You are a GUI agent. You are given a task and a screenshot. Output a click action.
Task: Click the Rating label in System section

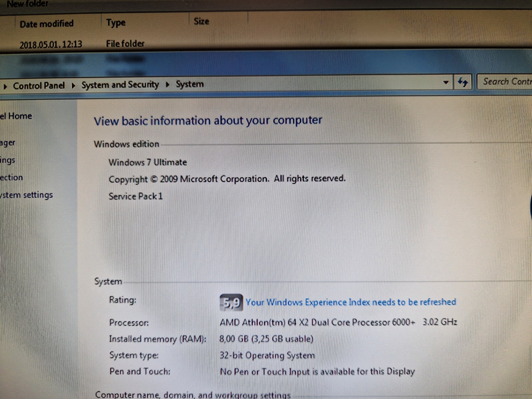click(122, 300)
